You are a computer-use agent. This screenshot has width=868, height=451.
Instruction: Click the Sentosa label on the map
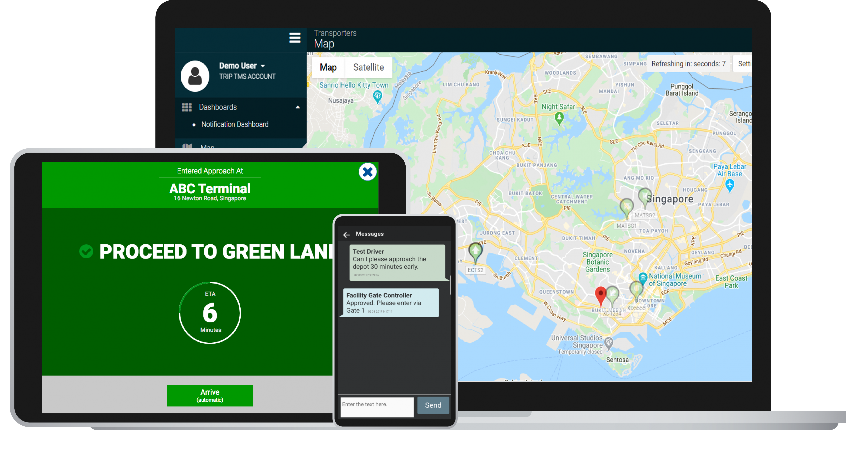tap(617, 360)
